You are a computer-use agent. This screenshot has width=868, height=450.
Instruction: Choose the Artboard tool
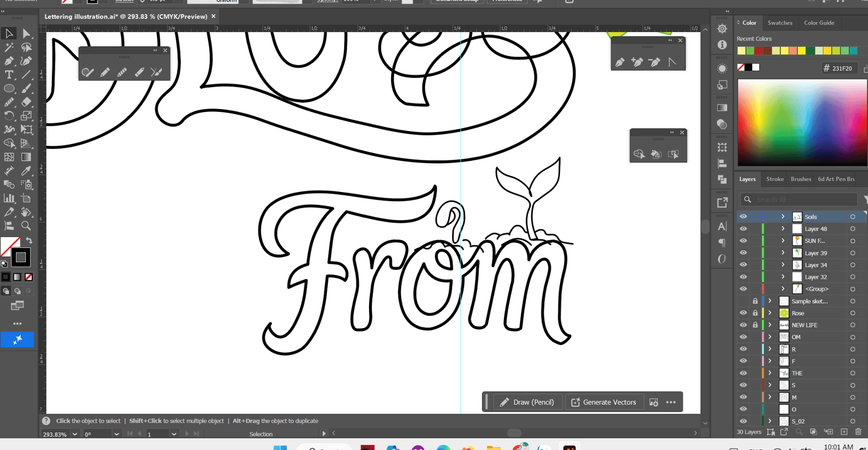tap(26, 198)
